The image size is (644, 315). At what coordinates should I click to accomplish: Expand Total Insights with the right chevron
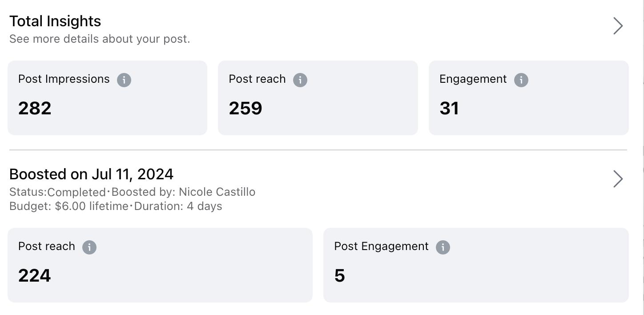click(618, 26)
